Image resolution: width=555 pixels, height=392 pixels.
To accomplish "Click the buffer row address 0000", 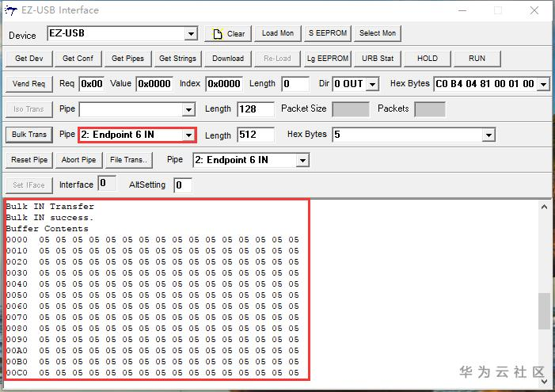I will 17,240.
